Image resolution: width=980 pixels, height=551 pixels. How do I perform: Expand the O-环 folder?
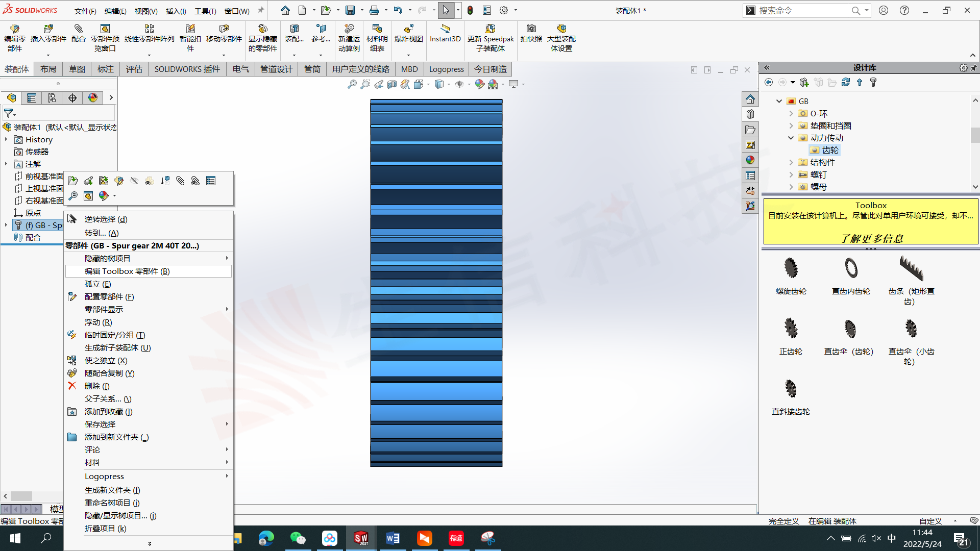pyautogui.click(x=791, y=113)
